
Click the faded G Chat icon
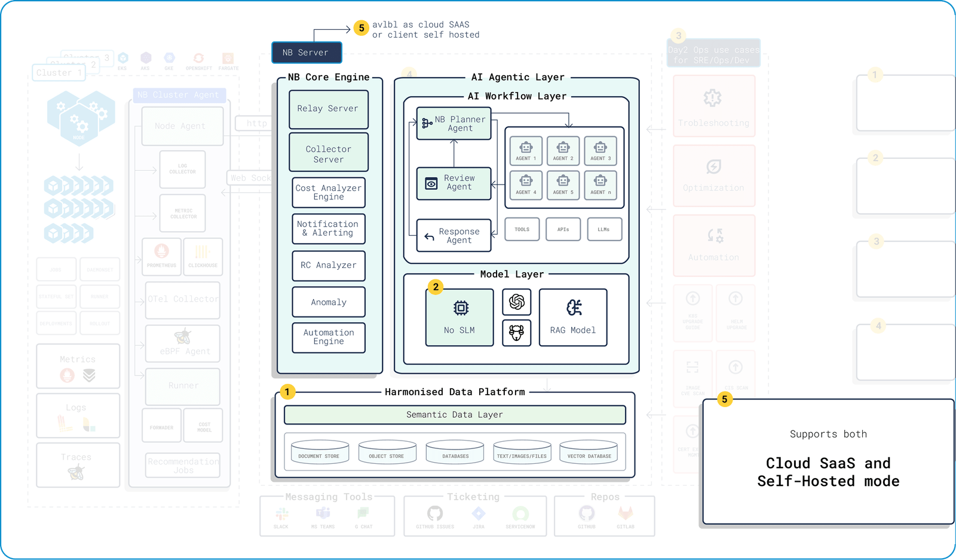[x=363, y=513]
